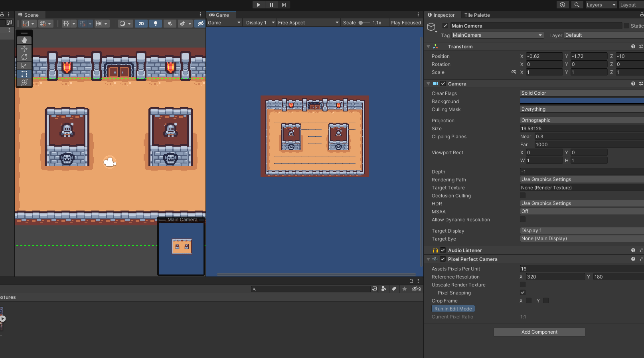Viewport: 644px width, 358px height.
Task: Select the Move tool
Action: (x=24, y=49)
